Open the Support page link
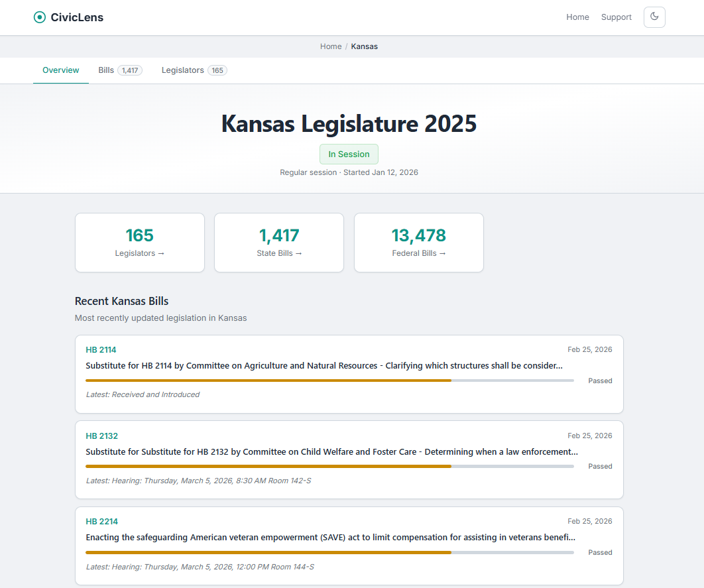Image resolution: width=704 pixels, height=588 pixels. pos(616,17)
